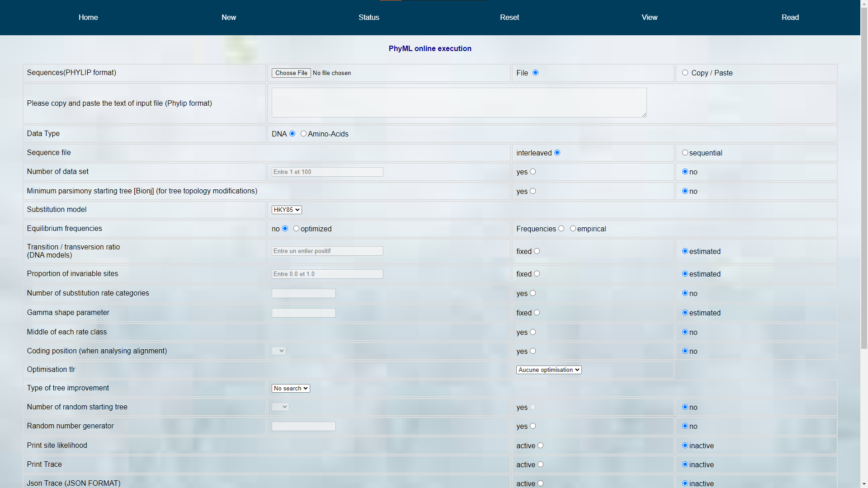Open the Status page
Image resolution: width=868 pixels, height=488 pixels.
368,17
